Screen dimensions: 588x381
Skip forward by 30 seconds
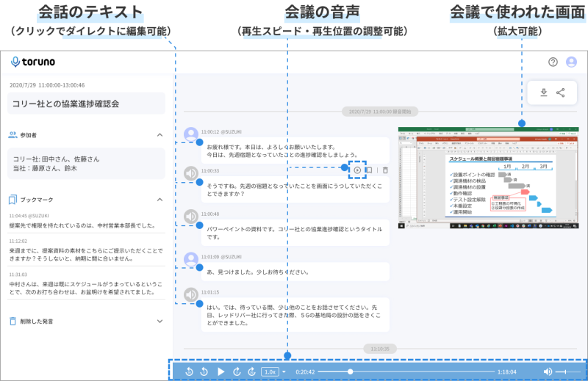251,371
